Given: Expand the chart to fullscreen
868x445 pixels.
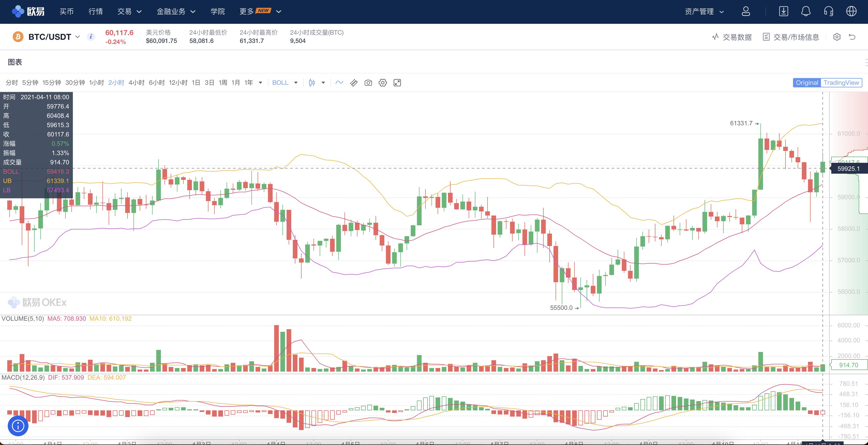Looking at the screenshot, I should (397, 83).
